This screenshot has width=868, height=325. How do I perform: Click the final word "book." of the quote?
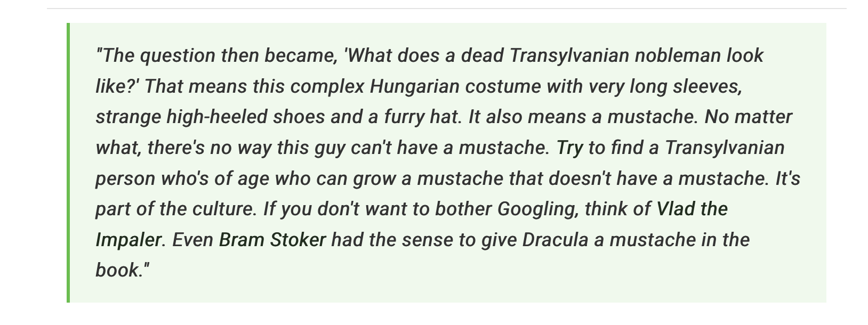[x=119, y=270]
